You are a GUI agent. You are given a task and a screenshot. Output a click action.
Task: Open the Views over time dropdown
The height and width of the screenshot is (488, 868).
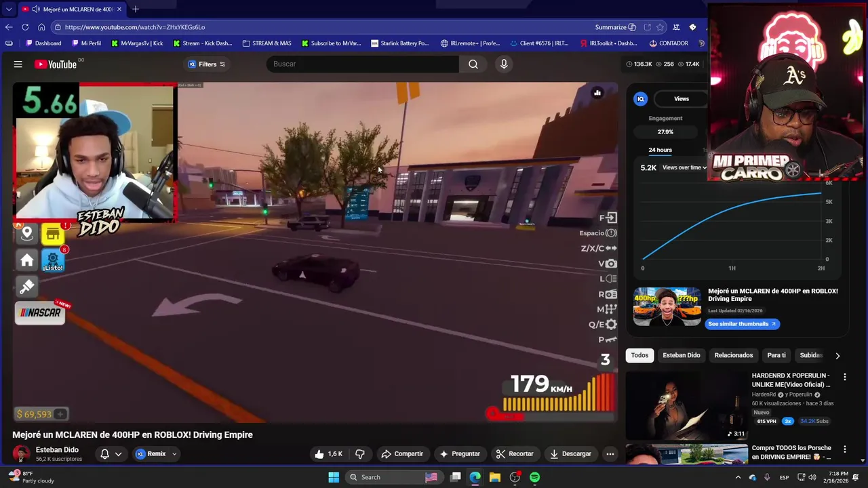click(684, 167)
